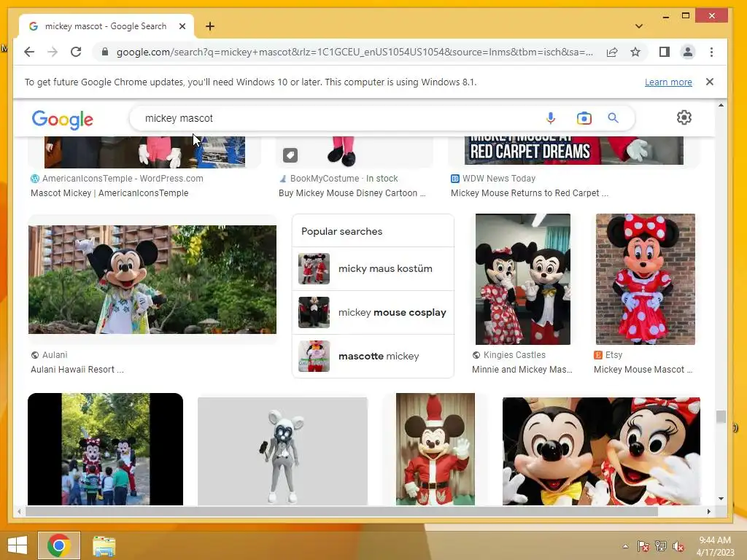
Task: Bookmark this tab with the star icon
Action: click(635, 52)
